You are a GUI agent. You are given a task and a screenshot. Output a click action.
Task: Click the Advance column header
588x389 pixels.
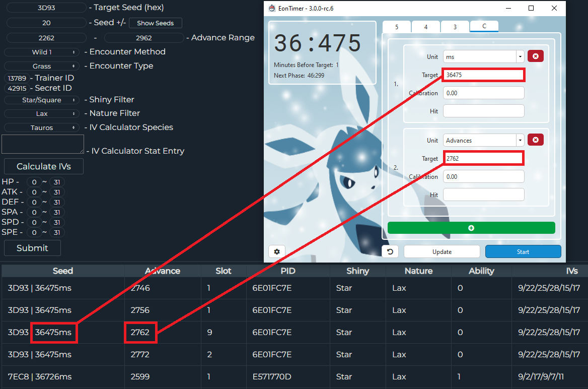coord(163,271)
